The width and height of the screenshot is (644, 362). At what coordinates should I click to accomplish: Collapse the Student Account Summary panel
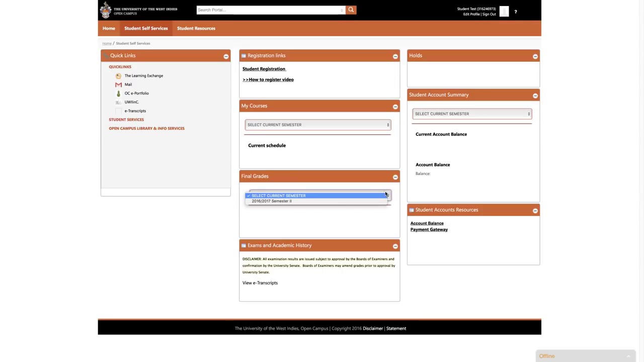pos(535,96)
